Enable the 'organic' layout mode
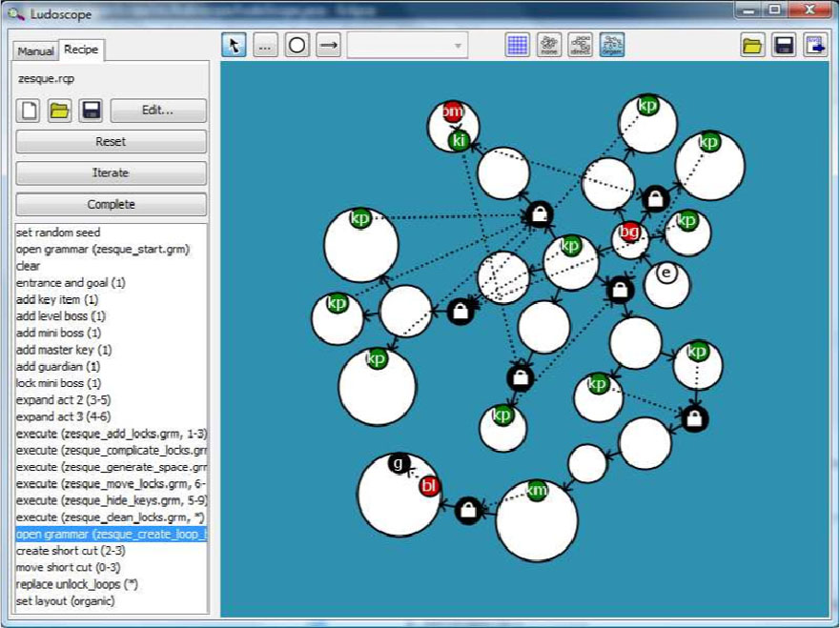840x628 pixels. pos(611,43)
